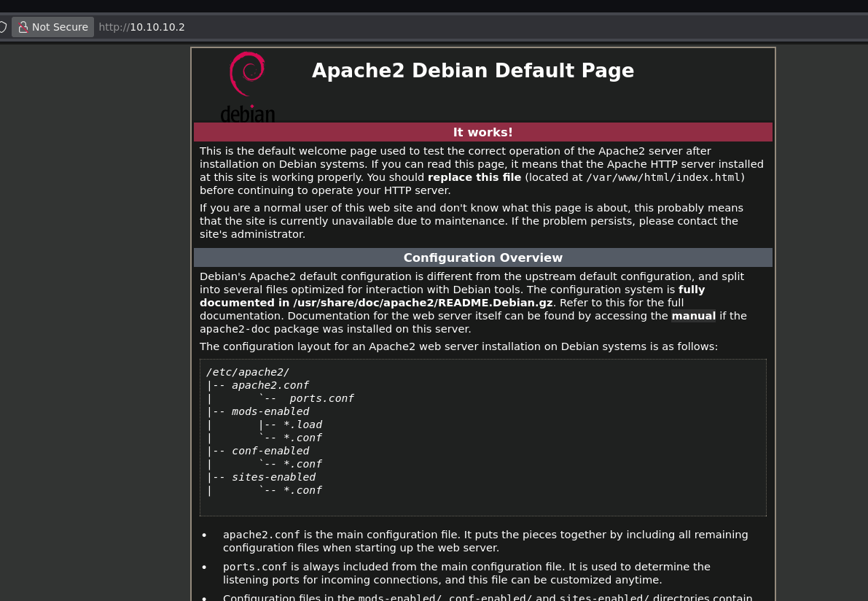Click the reload icon at the browser's left edge
The height and width of the screenshot is (601, 868).
(3, 26)
